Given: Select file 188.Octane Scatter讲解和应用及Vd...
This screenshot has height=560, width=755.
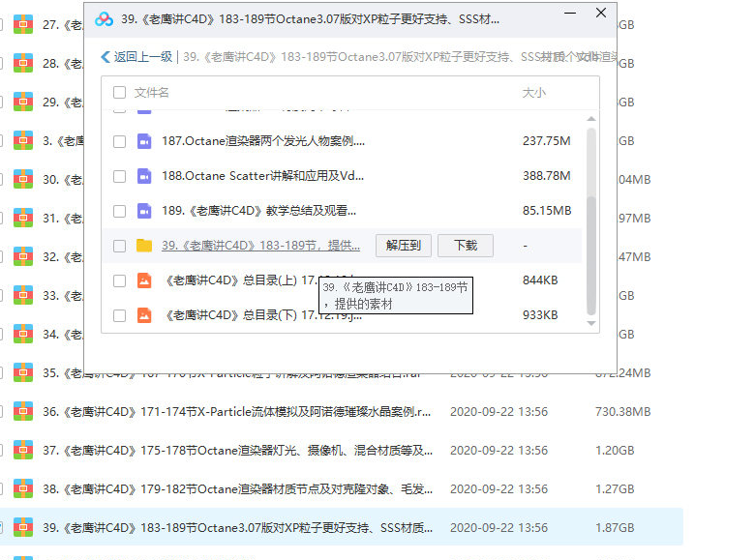Looking at the screenshot, I should (263, 176).
